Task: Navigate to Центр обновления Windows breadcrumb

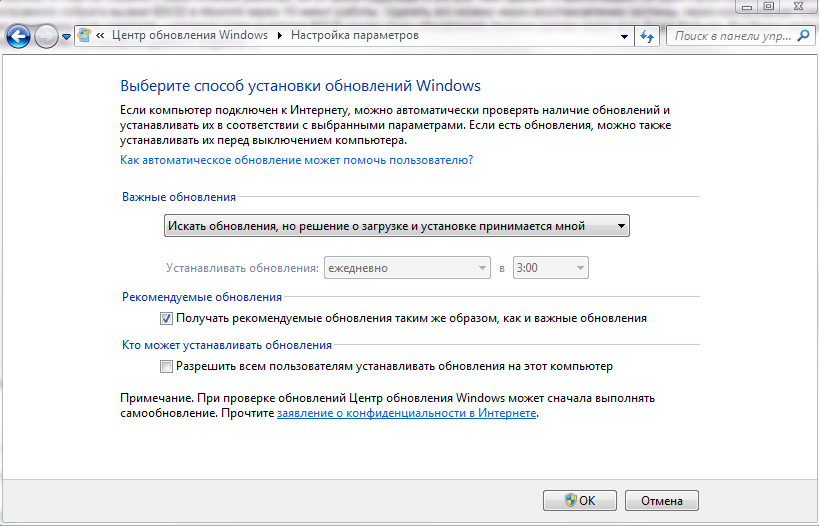Action: 190,35
